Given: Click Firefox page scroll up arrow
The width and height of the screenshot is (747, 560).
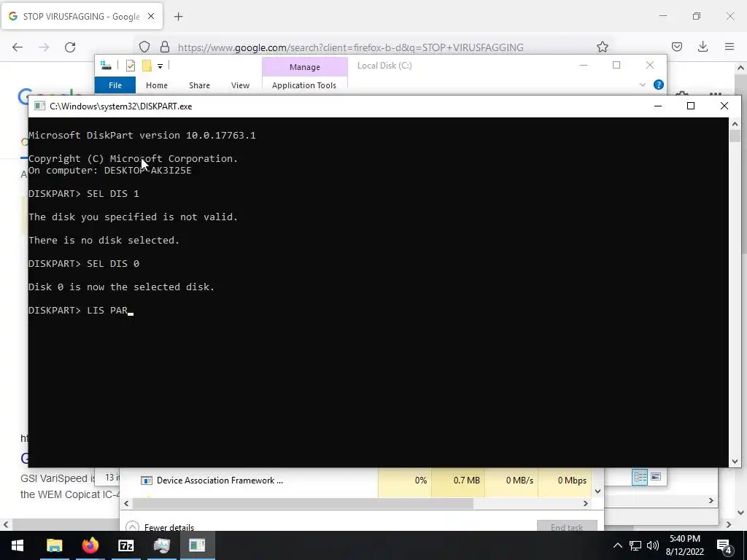Looking at the screenshot, I should pyautogui.click(x=741, y=68).
